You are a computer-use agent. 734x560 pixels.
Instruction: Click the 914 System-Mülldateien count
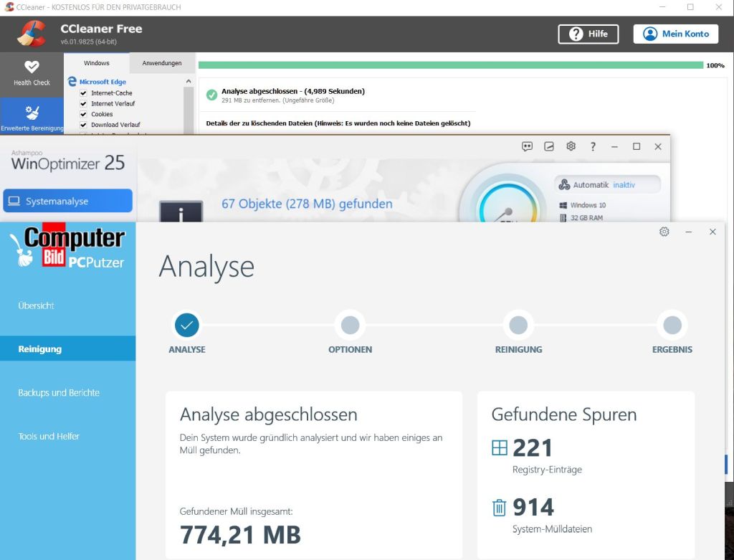(x=533, y=507)
